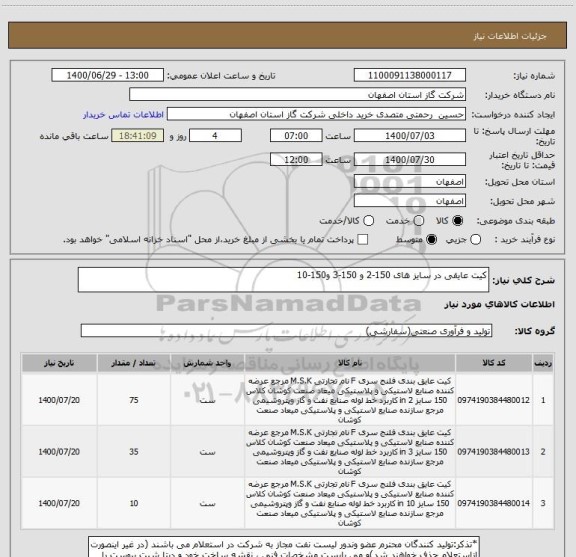576x557 pixels.
Task: Click product code 0974190384480012
Action: [x=494, y=400]
